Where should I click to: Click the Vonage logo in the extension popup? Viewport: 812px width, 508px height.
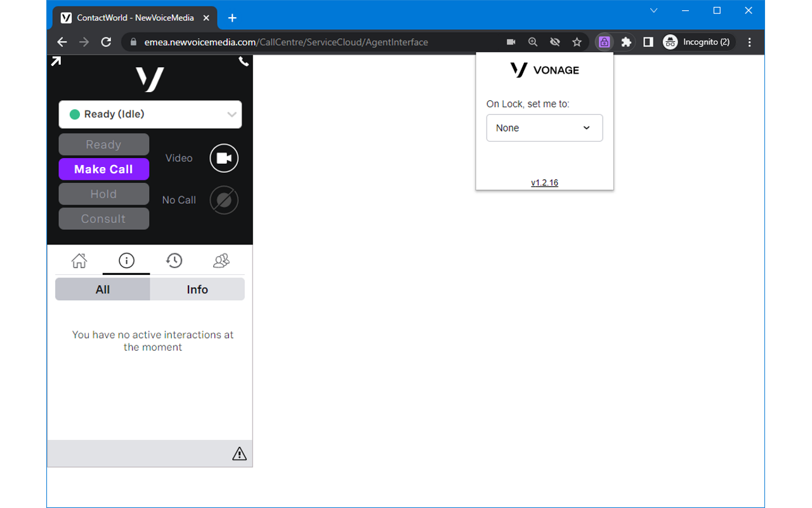[x=544, y=70]
